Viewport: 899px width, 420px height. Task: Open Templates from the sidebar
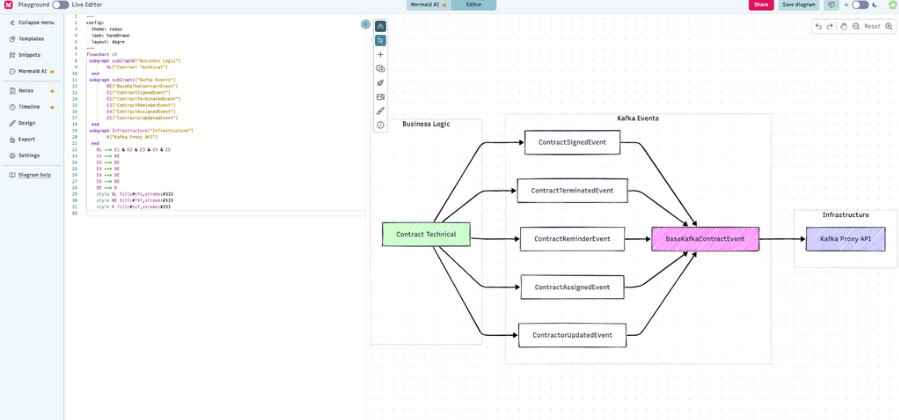pos(31,38)
